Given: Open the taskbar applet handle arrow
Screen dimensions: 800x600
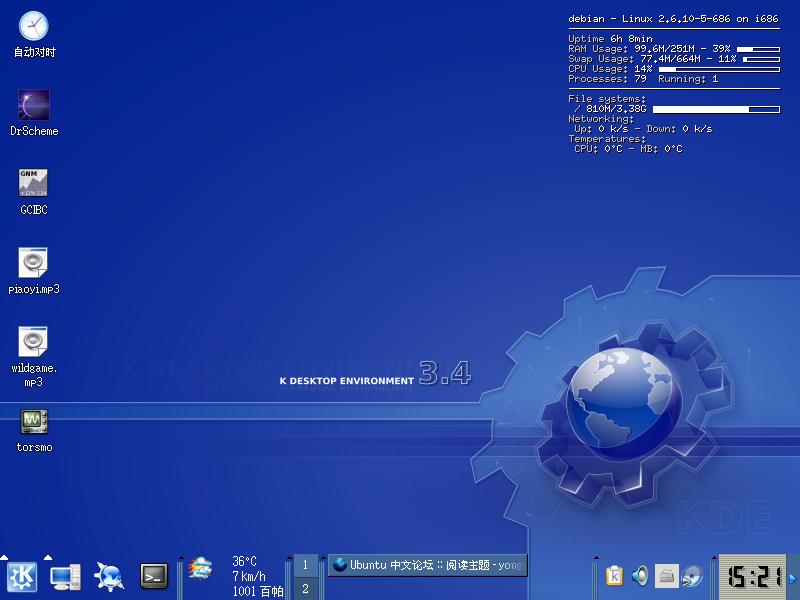Looking at the screenshot, I should point(322,557).
